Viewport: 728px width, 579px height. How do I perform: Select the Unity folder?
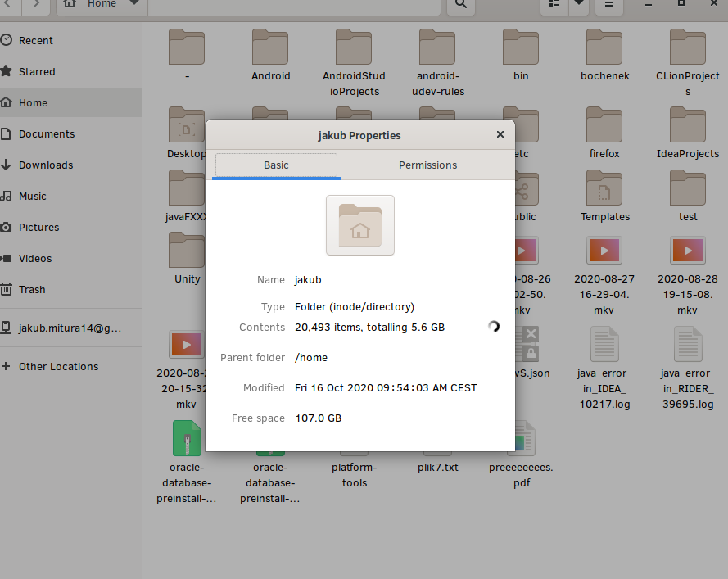pyautogui.click(x=187, y=258)
